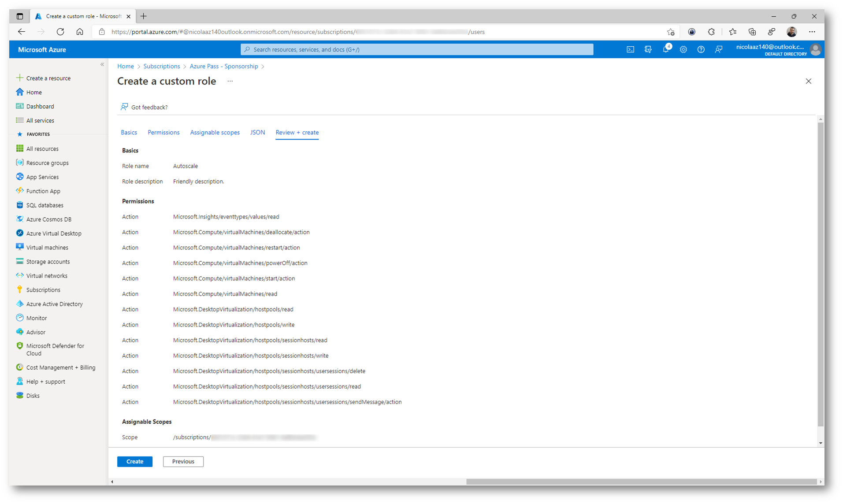
Task: Open Cost Management + Billing
Action: coord(60,367)
